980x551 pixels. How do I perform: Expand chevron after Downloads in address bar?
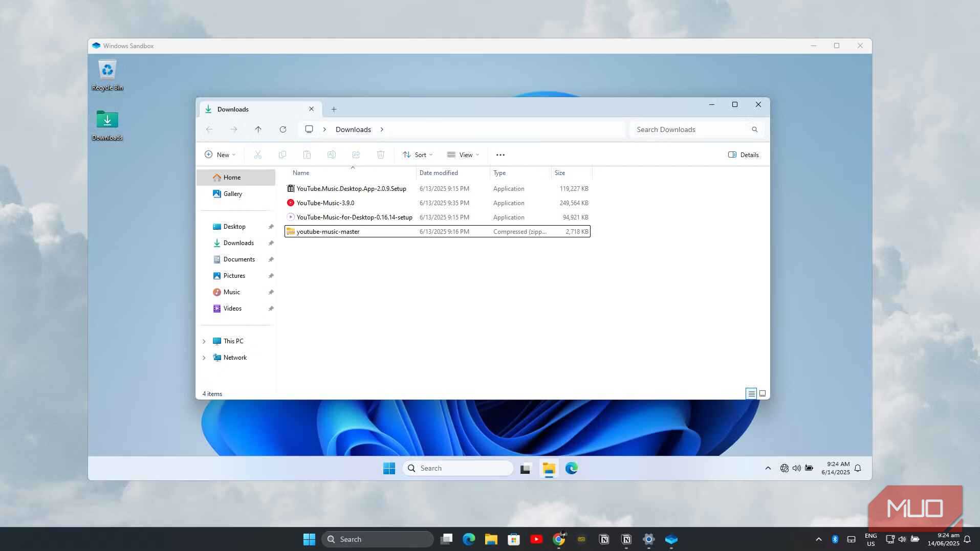click(382, 129)
